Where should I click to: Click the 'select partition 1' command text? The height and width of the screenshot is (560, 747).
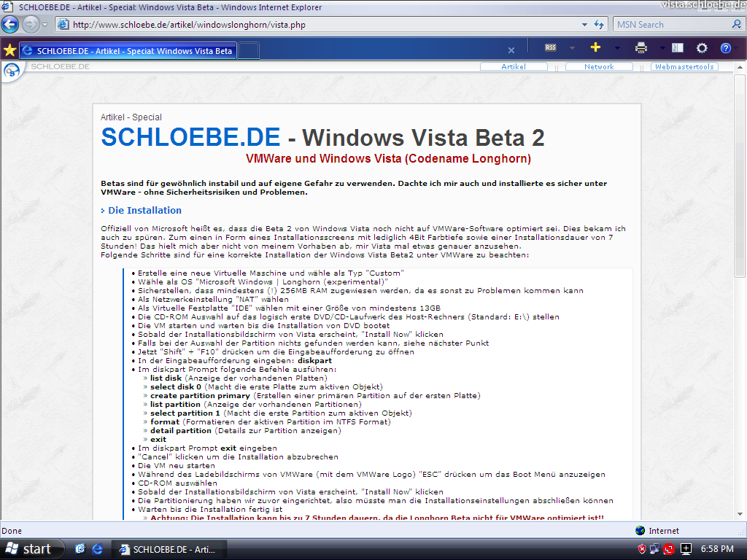coord(185,413)
